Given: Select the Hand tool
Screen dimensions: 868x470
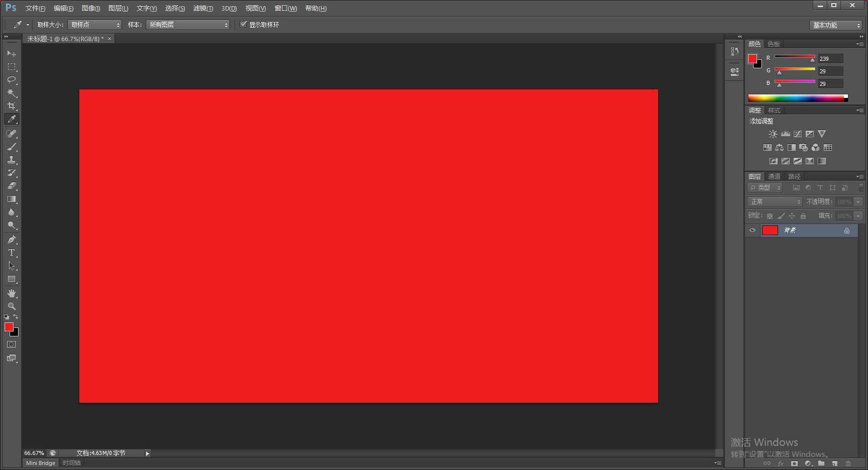Looking at the screenshot, I should coord(12,293).
